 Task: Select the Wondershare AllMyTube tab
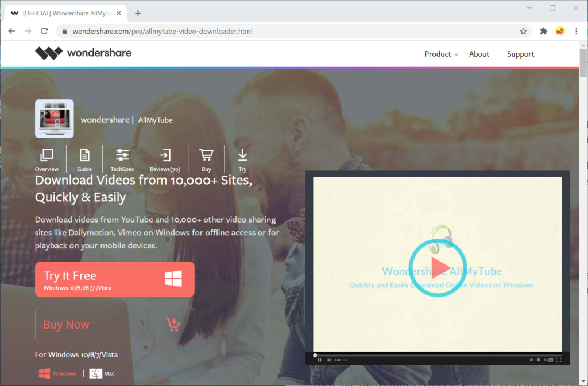[x=65, y=13]
